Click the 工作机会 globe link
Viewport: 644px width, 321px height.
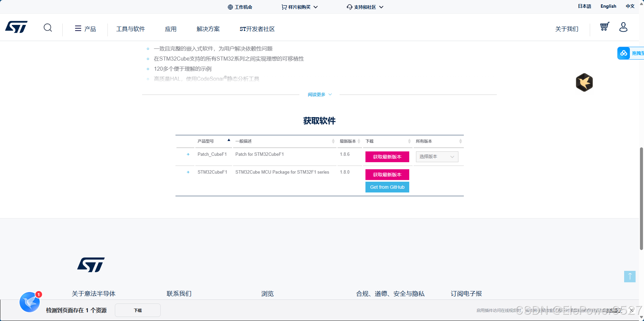(x=240, y=7)
